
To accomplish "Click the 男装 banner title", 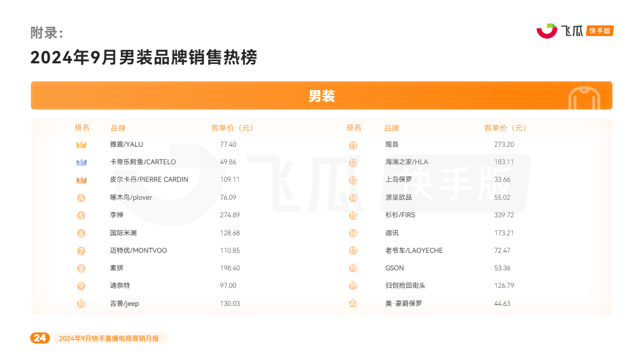I will (321, 96).
